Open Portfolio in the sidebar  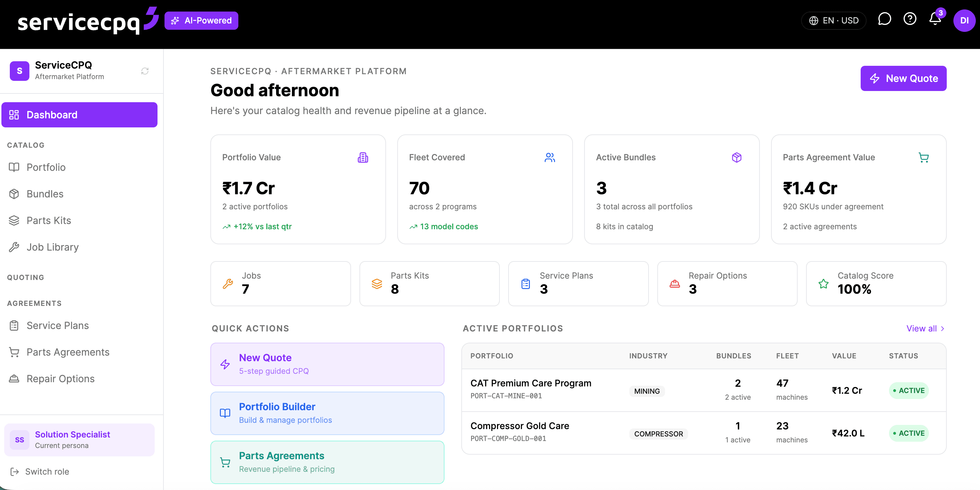pos(79,167)
